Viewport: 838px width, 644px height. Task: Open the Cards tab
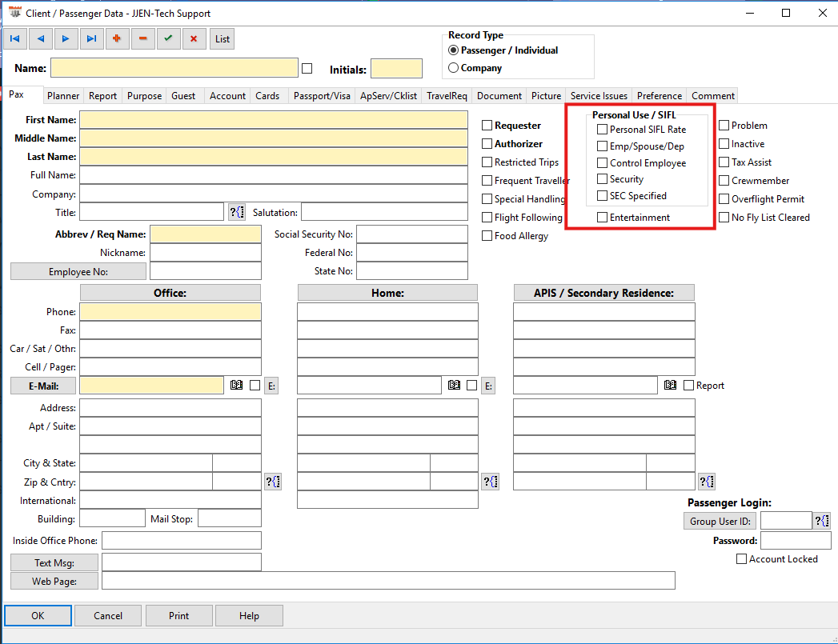[x=267, y=95]
